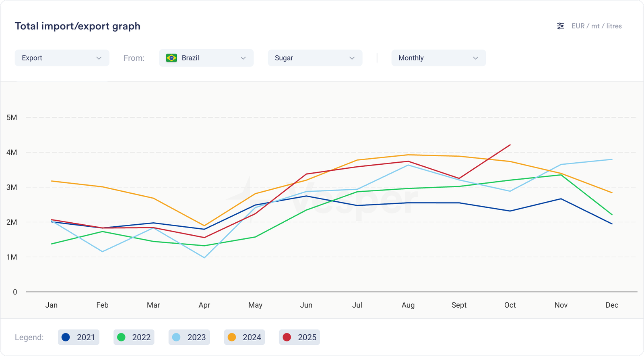Screen dimensions: 644x356
Task: Toggle the 2021 series in the legend
Action: [x=79, y=337]
